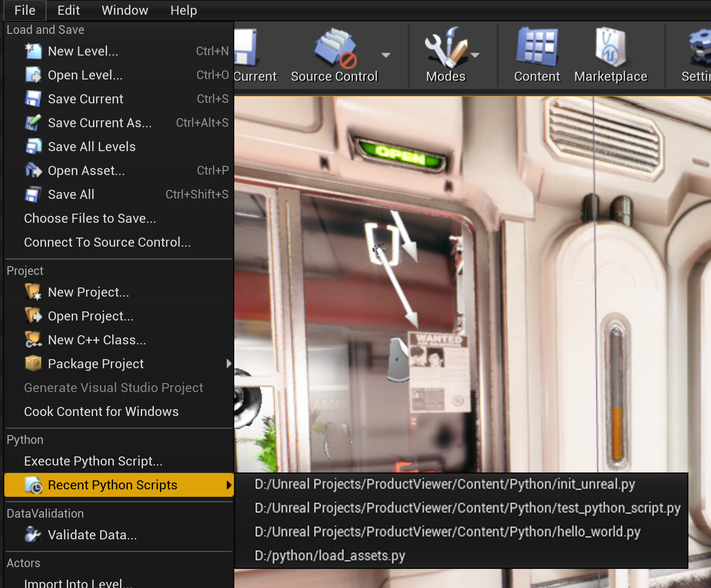The image size is (711, 588).
Task: Expand the Source Control dropdown arrow
Action: point(385,55)
